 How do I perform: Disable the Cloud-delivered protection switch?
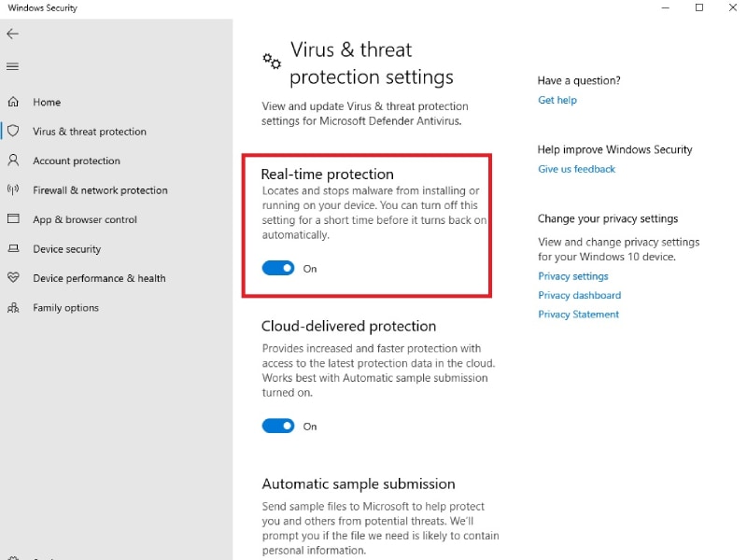point(278,426)
